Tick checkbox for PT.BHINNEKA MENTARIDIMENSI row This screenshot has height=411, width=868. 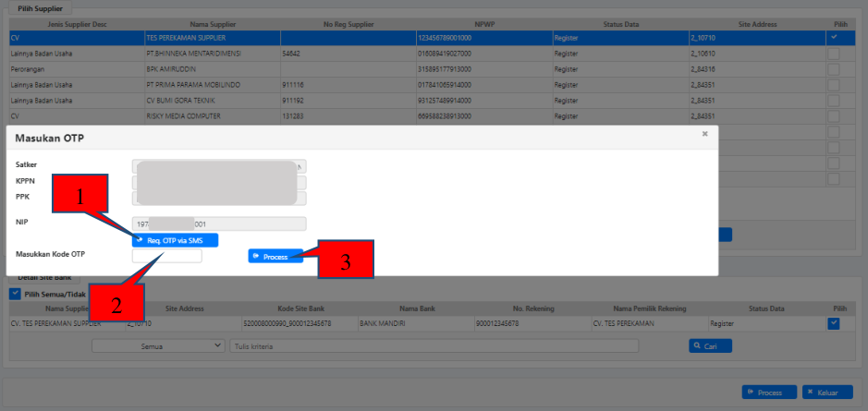point(834,54)
